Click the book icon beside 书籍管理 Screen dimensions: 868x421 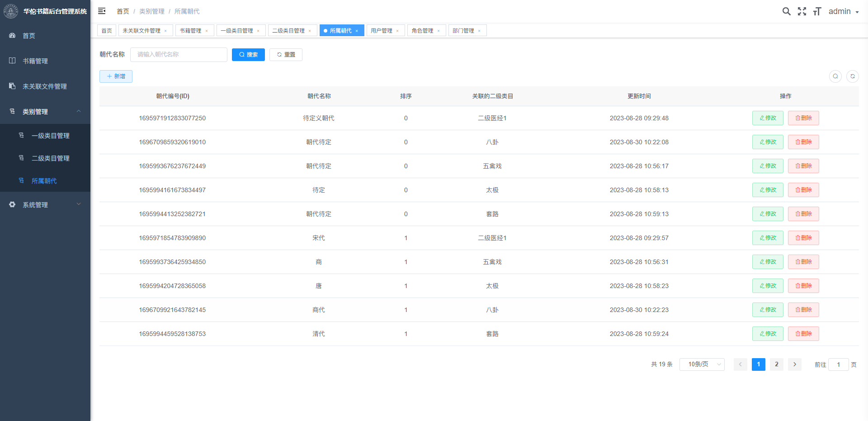coord(12,61)
